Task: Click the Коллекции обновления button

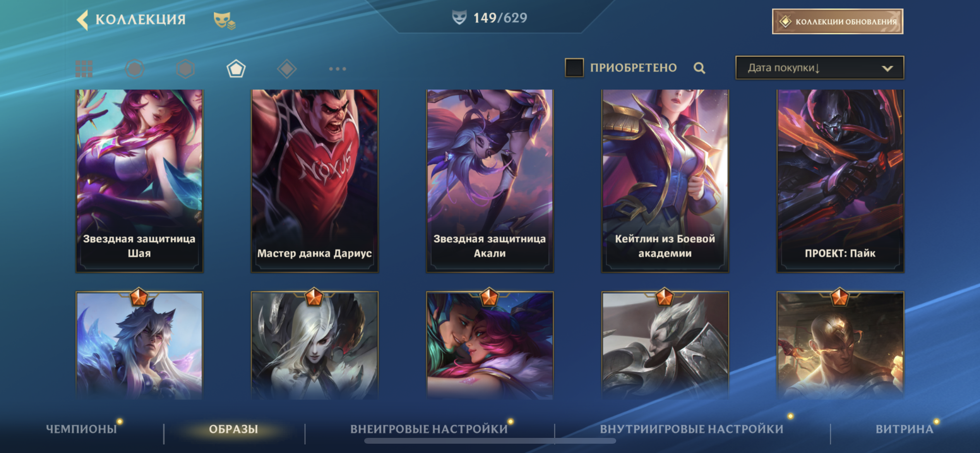Action: [838, 21]
